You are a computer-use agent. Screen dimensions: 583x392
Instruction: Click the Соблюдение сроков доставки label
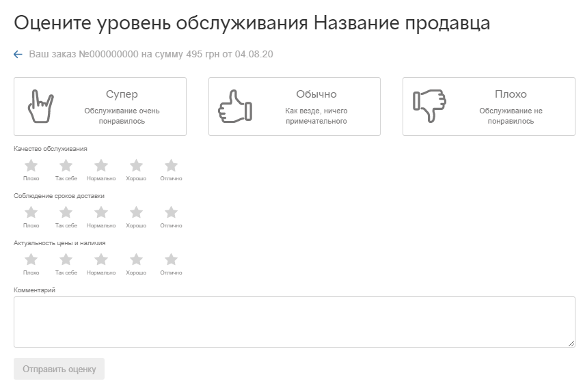59,196
